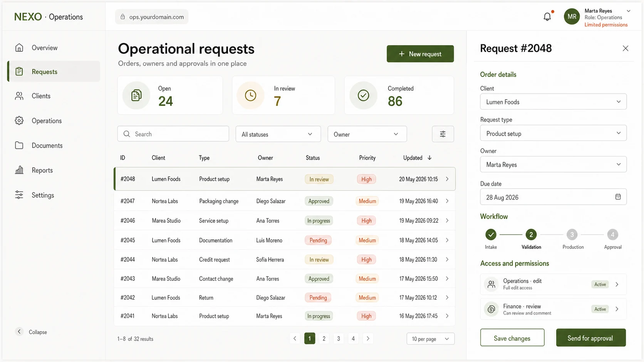Go to next results page arrow
The image size is (644, 362).
tap(368, 339)
